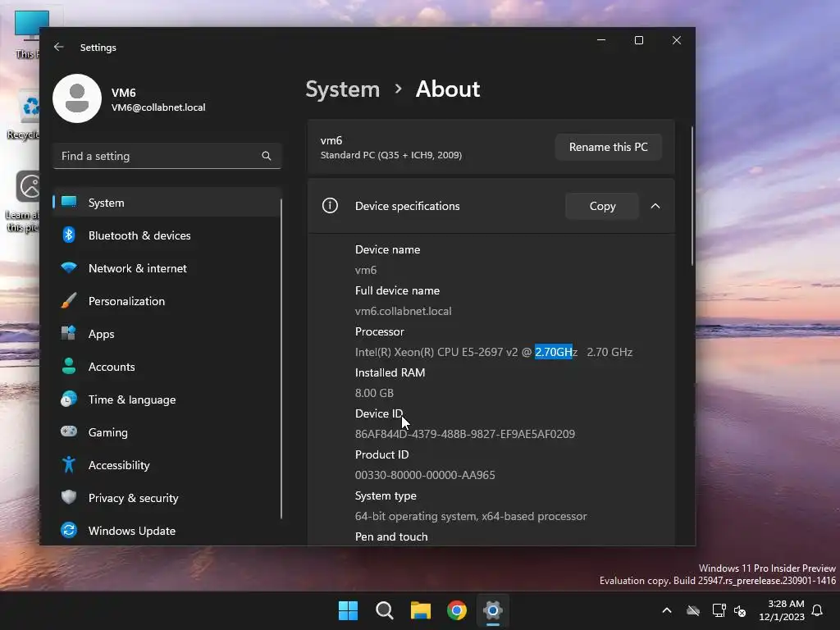The height and width of the screenshot is (630, 840).
Task: Click the System monitor icon in sidebar
Action: 69,202
